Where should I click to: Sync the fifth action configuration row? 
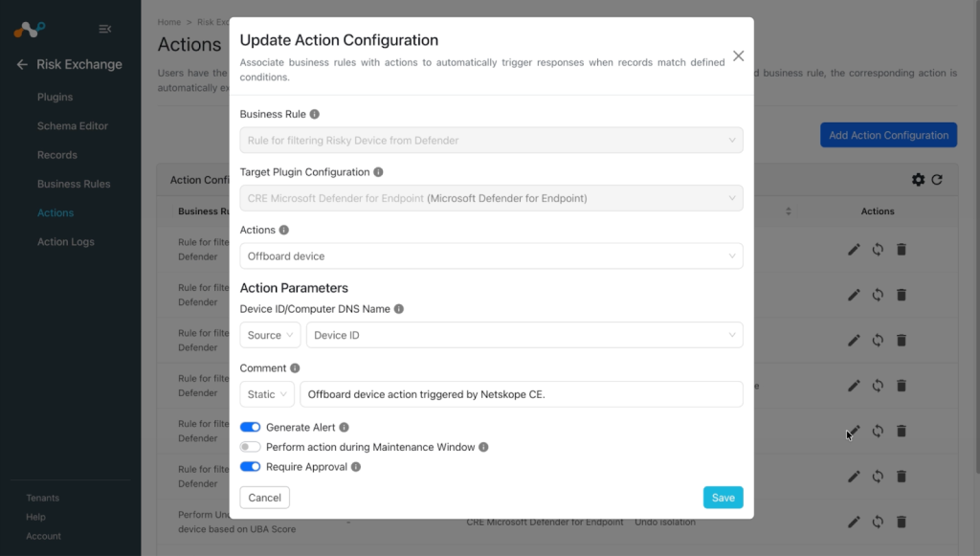click(x=878, y=431)
